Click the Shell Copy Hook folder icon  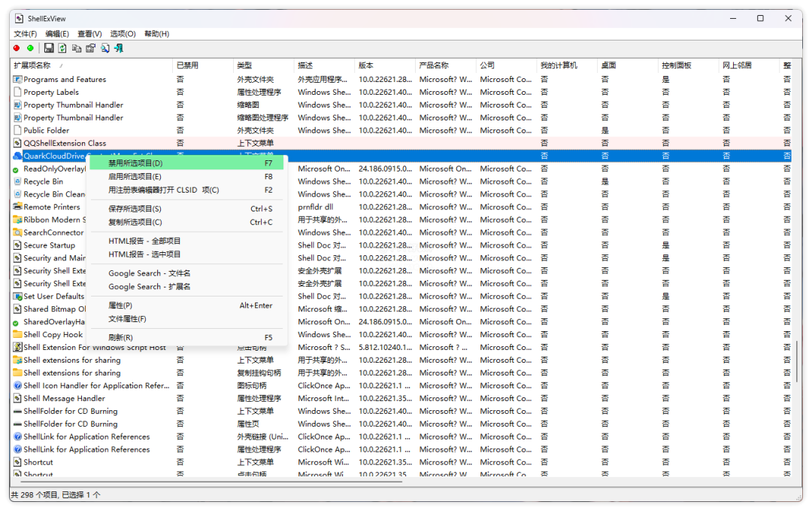(x=17, y=334)
